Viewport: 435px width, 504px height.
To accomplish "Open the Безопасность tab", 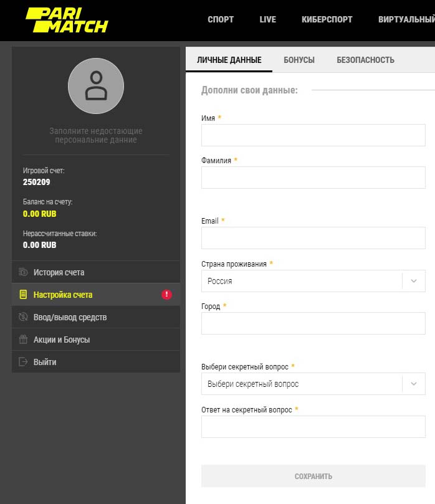I will (365, 60).
